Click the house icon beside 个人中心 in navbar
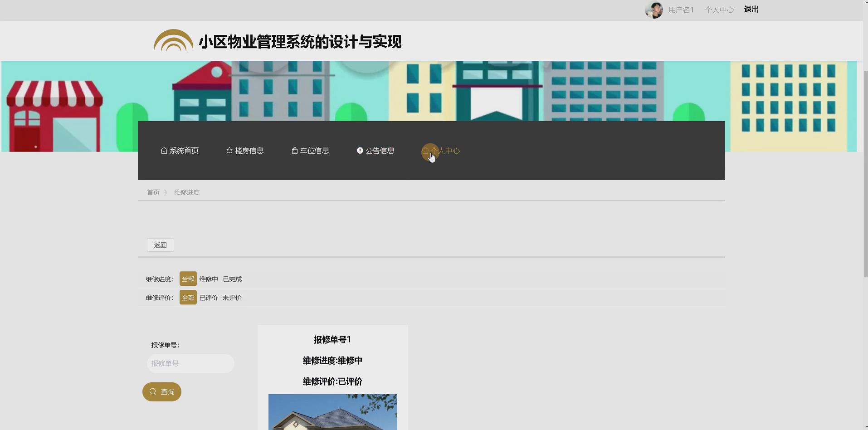Image resolution: width=868 pixels, height=430 pixels. (425, 150)
